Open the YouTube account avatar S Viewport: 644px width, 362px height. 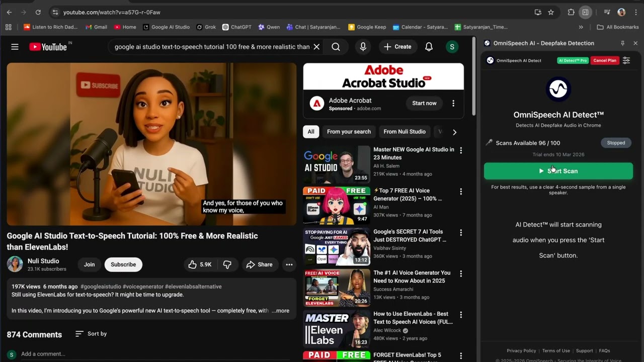pyautogui.click(x=452, y=47)
